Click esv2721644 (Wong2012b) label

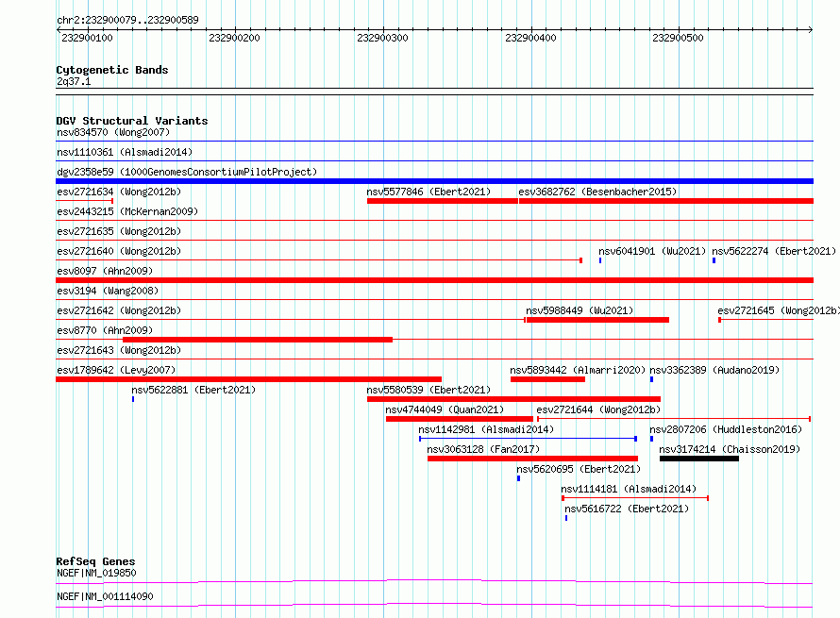(598, 409)
